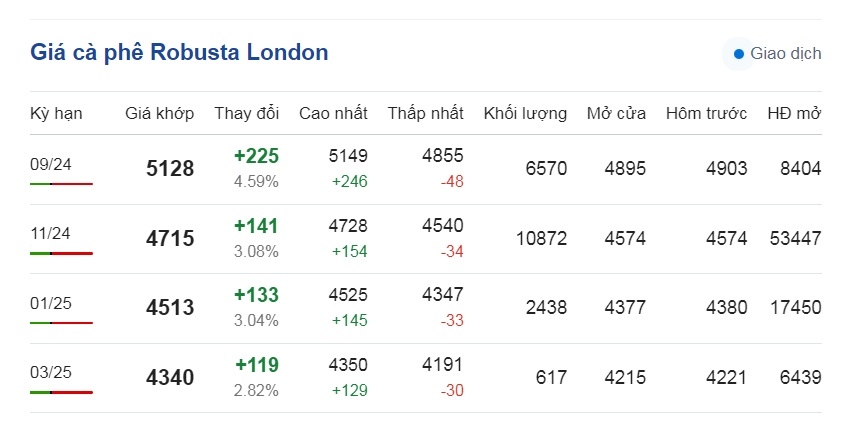
Task: Click the range bar under 03/25
Action: click(x=61, y=392)
